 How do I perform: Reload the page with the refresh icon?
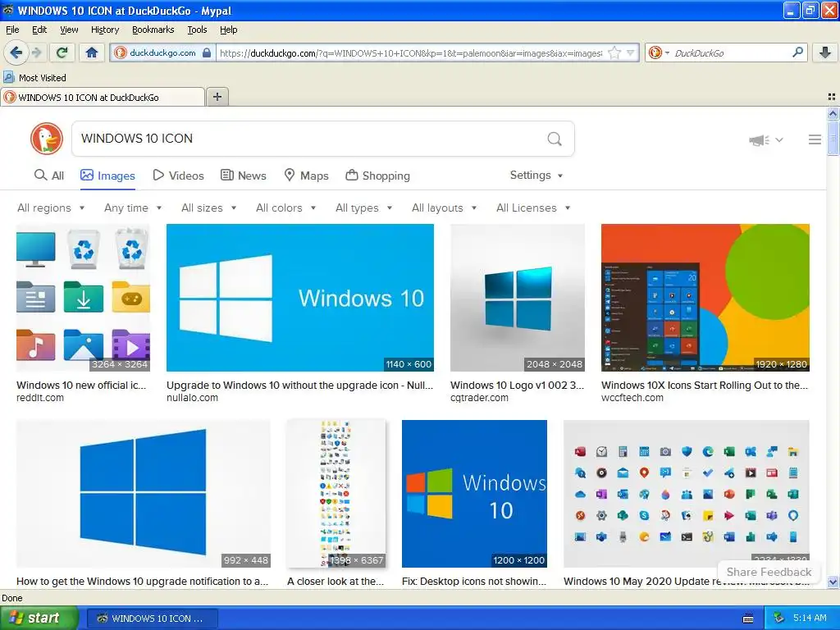click(x=62, y=52)
